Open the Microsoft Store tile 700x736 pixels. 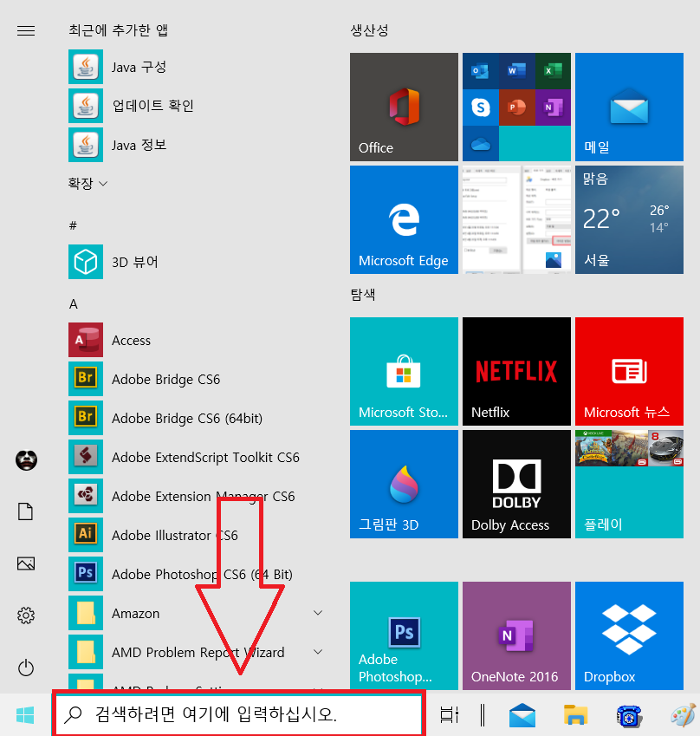pos(404,371)
